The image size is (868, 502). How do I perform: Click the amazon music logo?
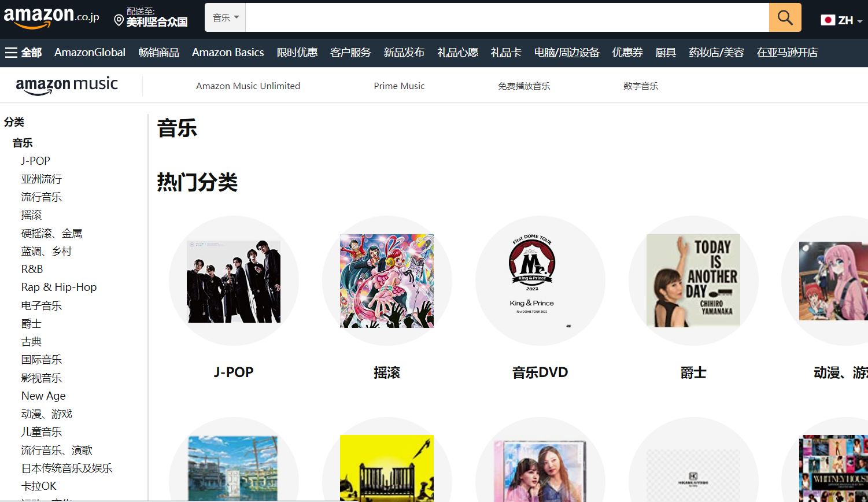67,84
